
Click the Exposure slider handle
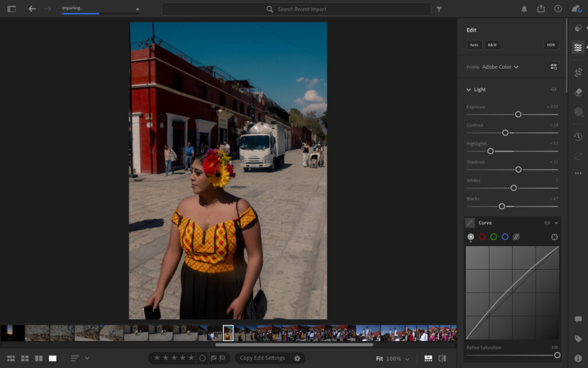click(x=517, y=114)
